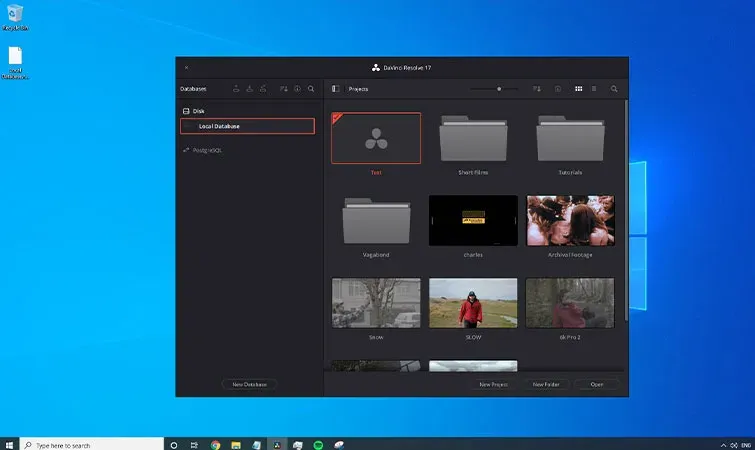This screenshot has height=450, width=755.
Task: Click the connect database icon
Action: pos(263,89)
